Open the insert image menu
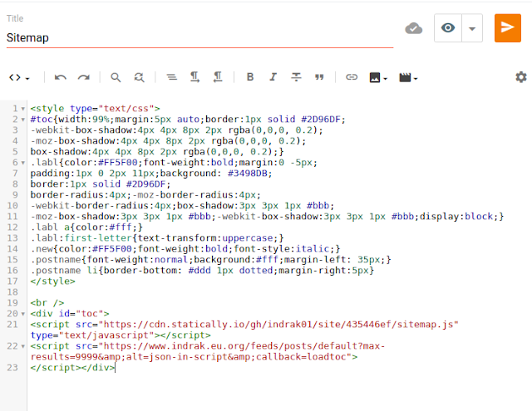Image resolution: width=532 pixels, height=411 pixels. click(378, 77)
